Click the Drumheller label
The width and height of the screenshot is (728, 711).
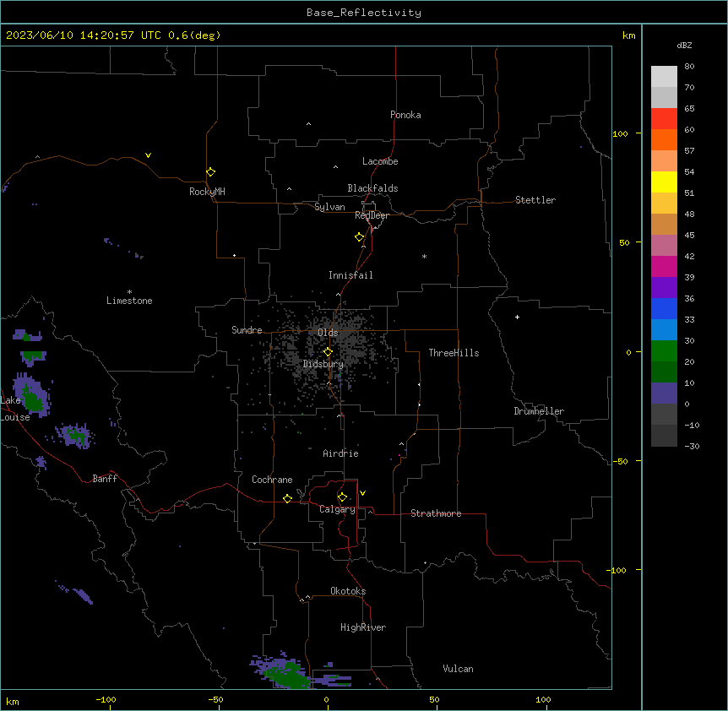click(x=539, y=411)
